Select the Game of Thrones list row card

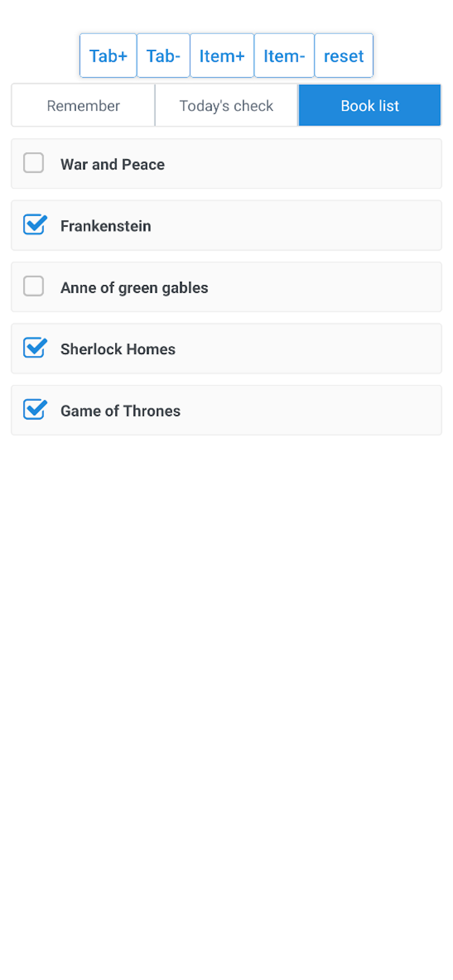point(226,410)
